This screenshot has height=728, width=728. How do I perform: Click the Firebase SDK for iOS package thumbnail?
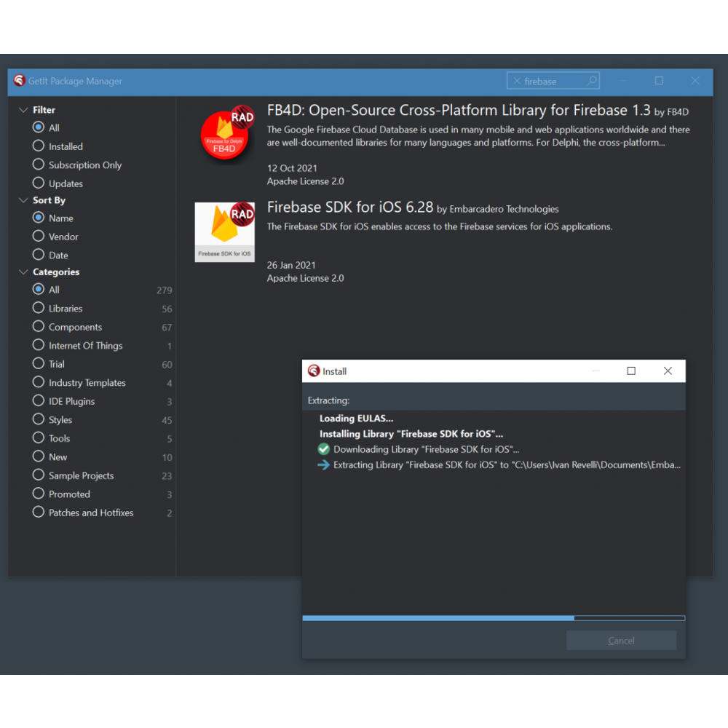tap(225, 232)
